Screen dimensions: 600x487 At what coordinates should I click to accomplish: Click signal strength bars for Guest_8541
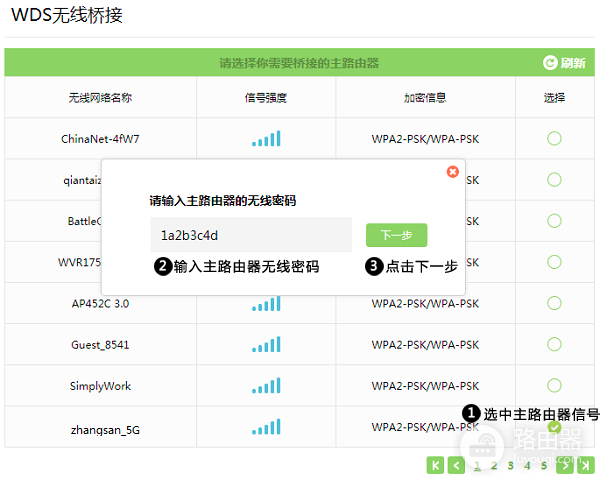[x=266, y=344]
